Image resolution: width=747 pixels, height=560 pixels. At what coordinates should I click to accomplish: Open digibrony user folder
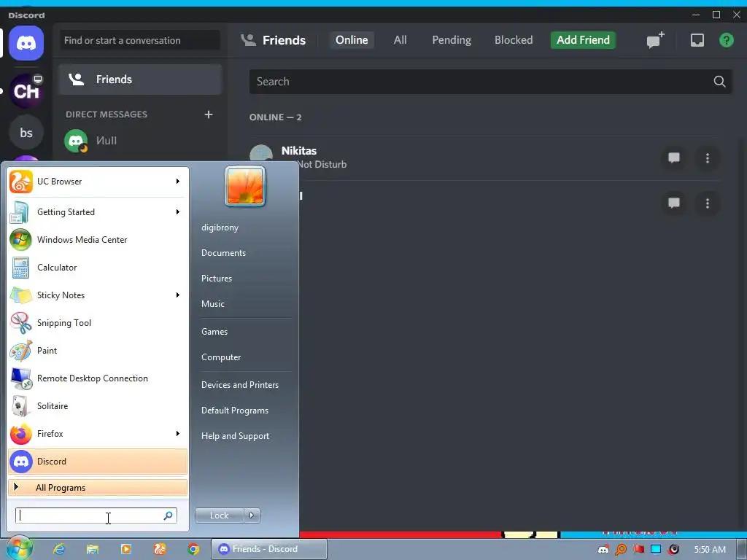coord(220,227)
